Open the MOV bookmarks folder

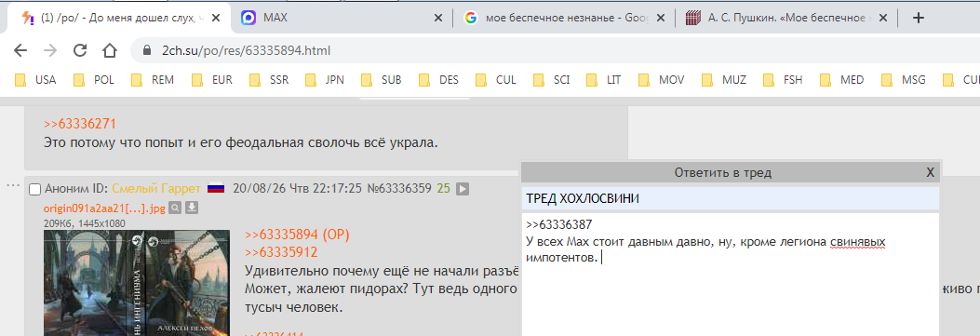[662, 80]
